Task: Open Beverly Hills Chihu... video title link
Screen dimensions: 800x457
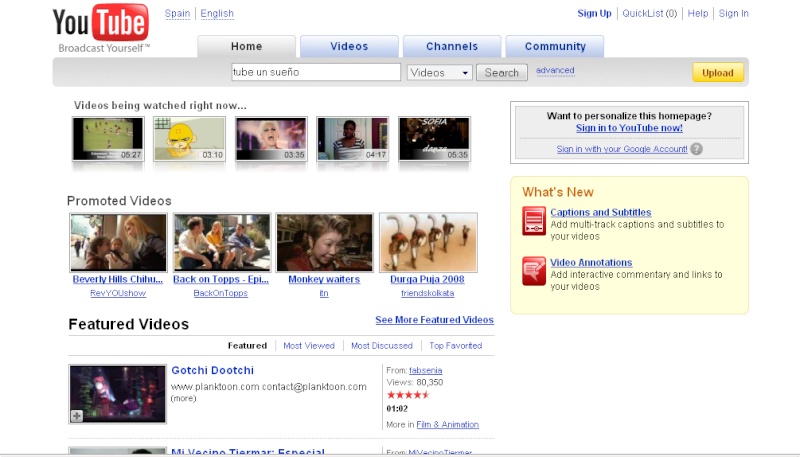Action: [118, 280]
